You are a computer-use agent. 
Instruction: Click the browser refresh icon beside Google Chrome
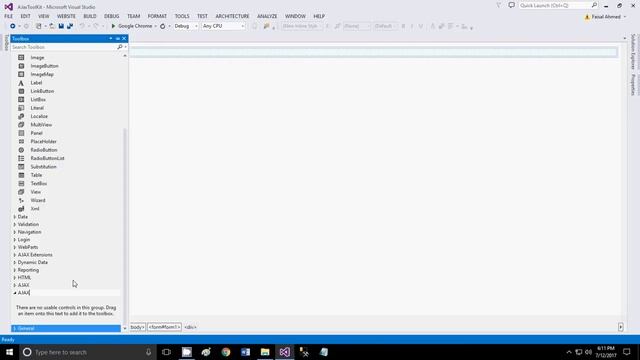pyautogui.click(x=162, y=26)
